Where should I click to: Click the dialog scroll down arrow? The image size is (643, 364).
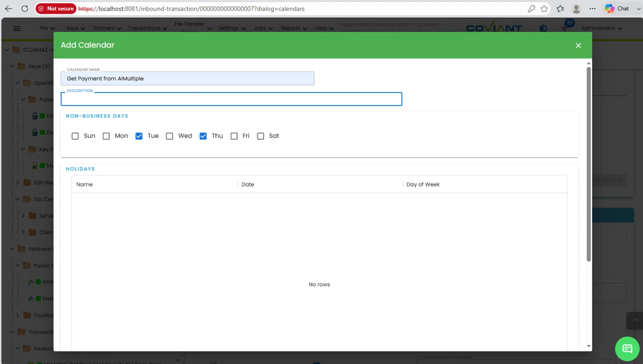(x=589, y=346)
